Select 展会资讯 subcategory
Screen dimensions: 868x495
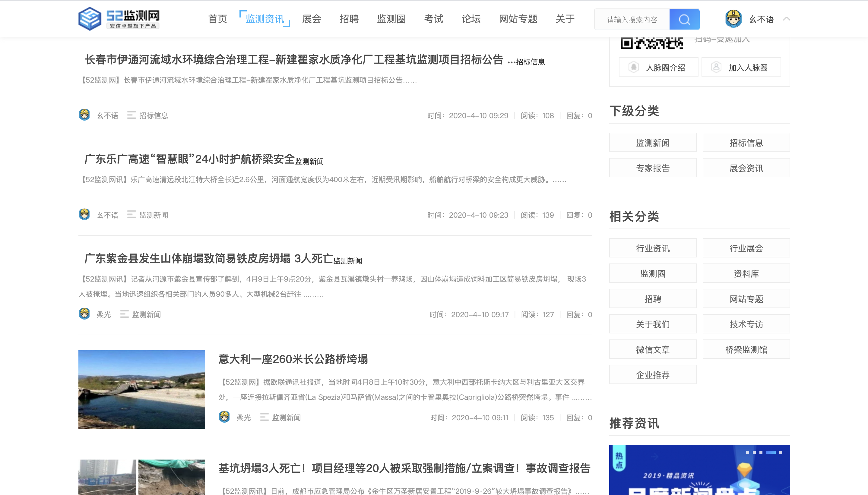tap(746, 168)
